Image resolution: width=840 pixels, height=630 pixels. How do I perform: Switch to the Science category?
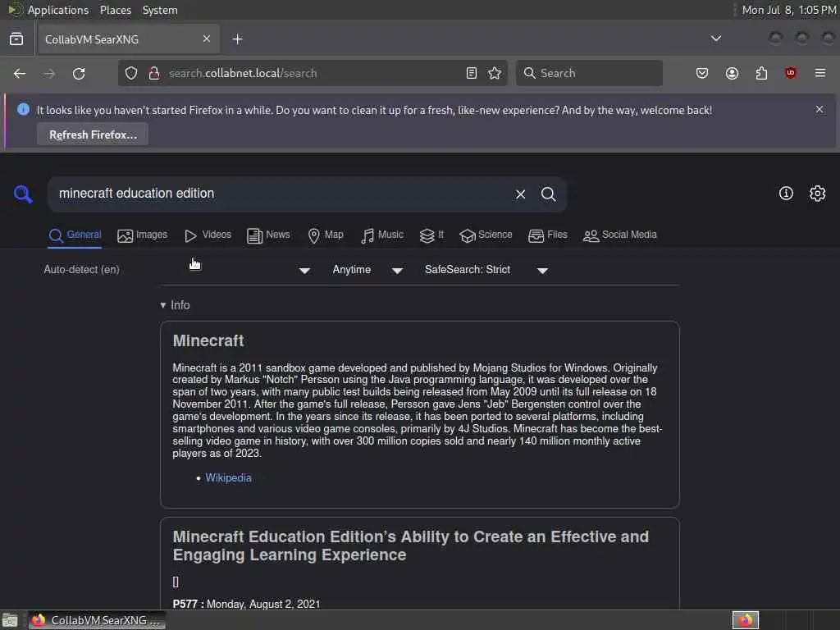pos(486,235)
